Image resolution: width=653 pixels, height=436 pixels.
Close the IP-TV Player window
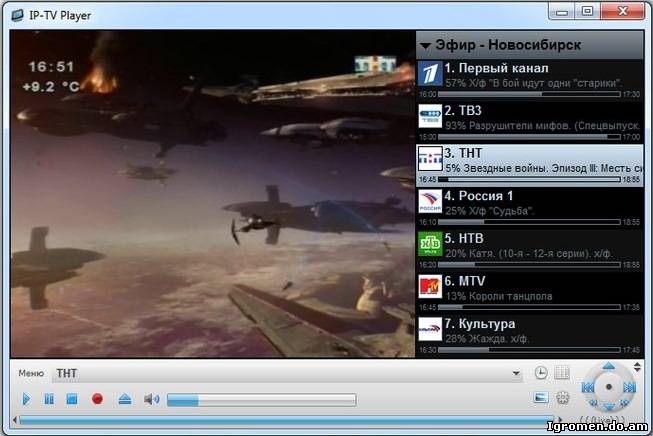[x=623, y=11]
